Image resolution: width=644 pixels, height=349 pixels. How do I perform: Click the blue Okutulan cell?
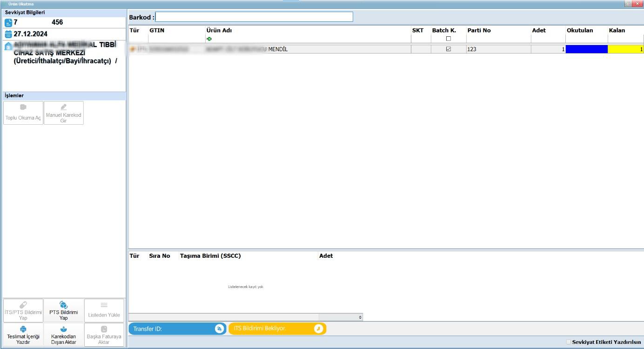586,49
